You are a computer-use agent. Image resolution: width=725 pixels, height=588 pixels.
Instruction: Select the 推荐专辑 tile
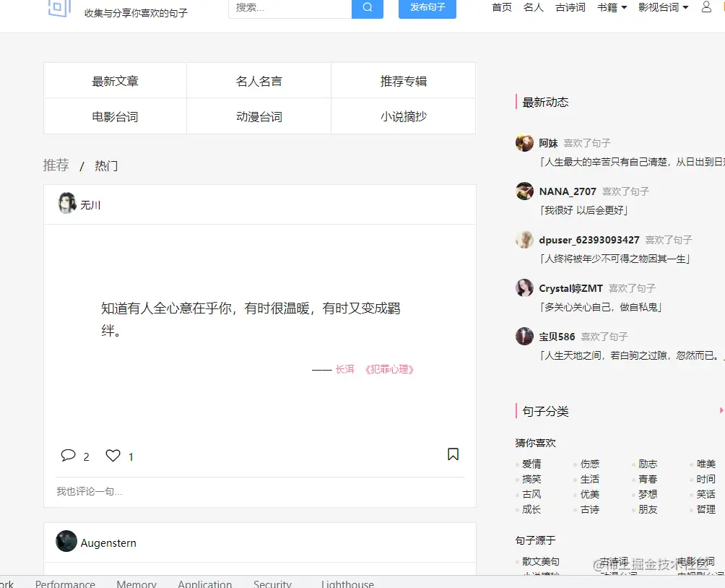point(403,81)
